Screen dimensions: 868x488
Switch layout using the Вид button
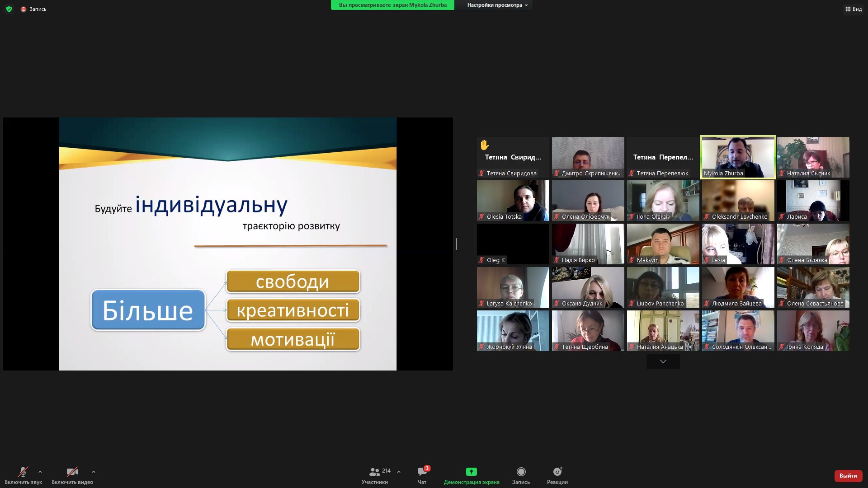coord(853,9)
